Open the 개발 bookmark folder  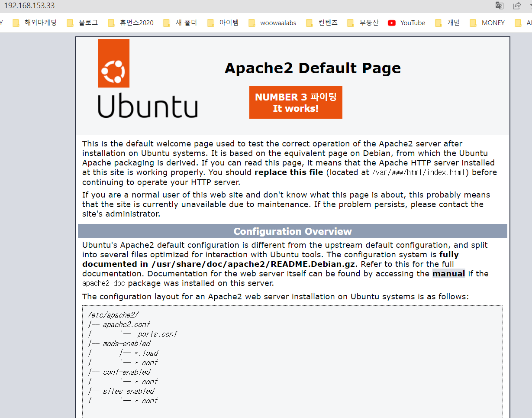[x=448, y=23]
